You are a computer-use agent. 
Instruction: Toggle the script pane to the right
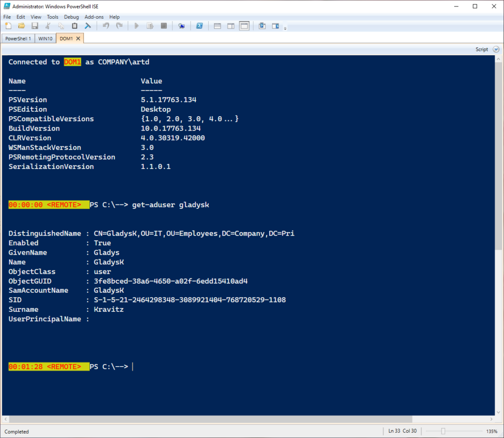pyautogui.click(x=231, y=26)
